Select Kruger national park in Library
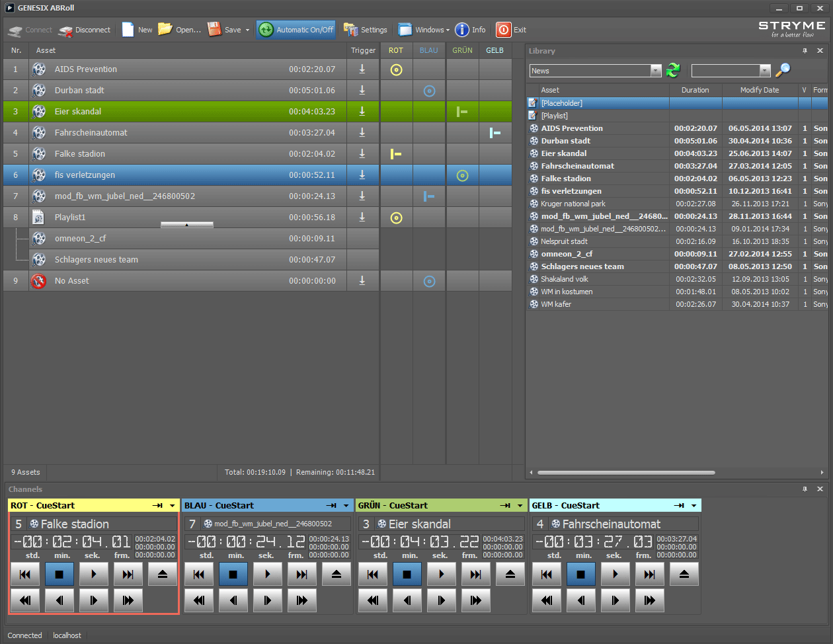The image size is (833, 644). [573, 204]
